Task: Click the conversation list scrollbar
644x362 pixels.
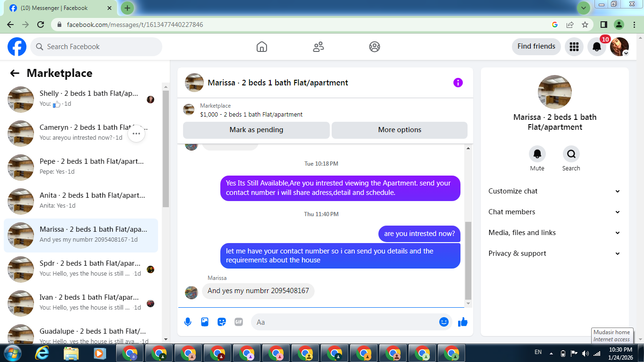Action: (166, 149)
